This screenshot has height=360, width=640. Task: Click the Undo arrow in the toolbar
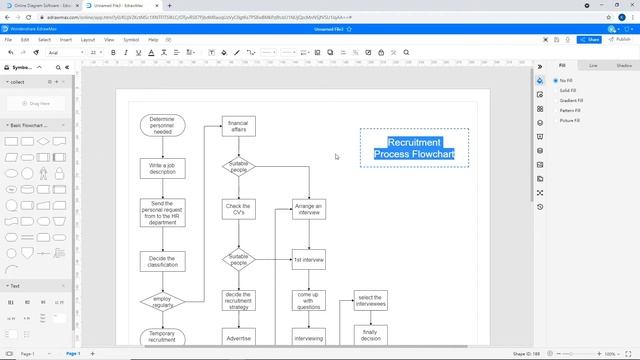point(11,53)
